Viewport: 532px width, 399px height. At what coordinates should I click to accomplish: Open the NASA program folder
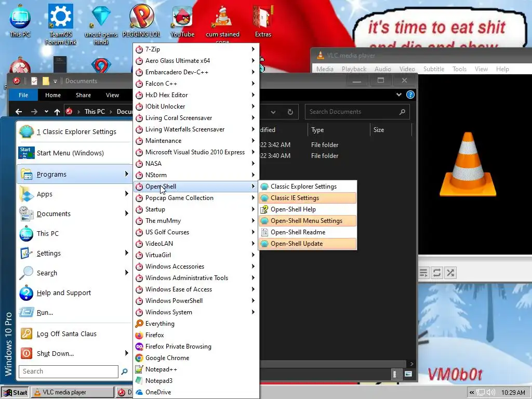pyautogui.click(x=196, y=164)
